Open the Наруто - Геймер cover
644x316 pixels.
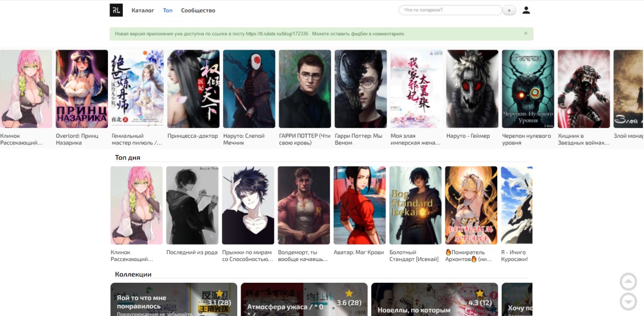pos(472,89)
